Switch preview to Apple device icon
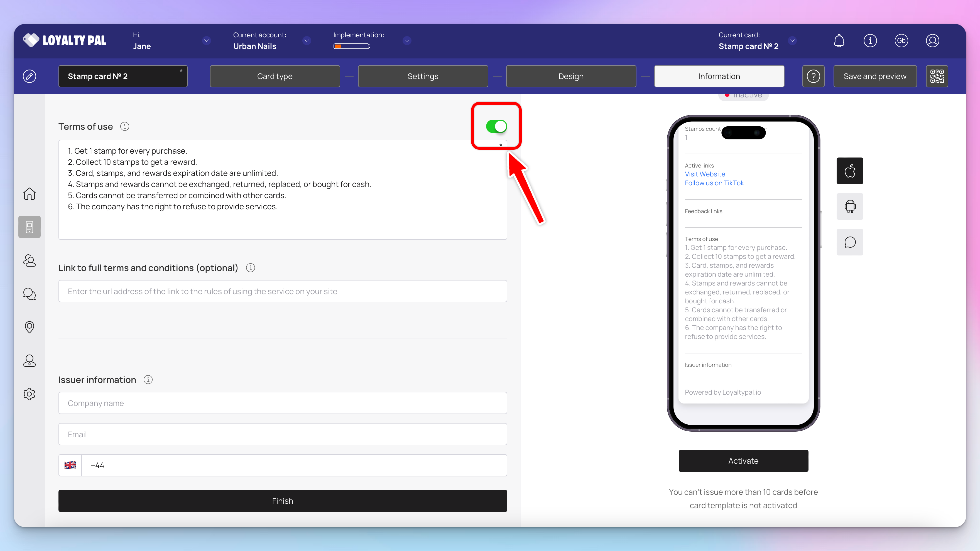Viewport: 980px width, 551px height. (x=849, y=171)
